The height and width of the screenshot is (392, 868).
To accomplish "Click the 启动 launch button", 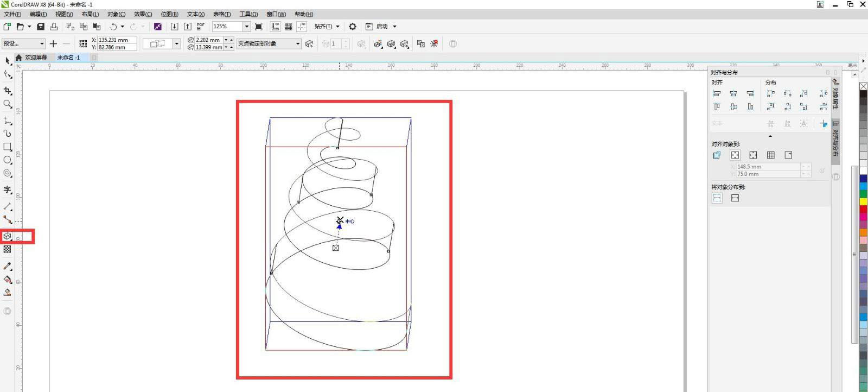I will 382,27.
